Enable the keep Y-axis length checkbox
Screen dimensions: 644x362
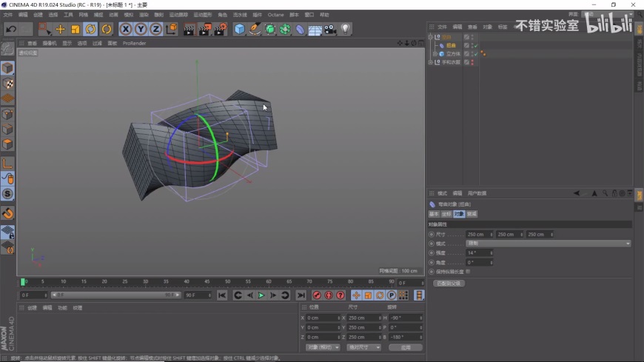coord(468,271)
